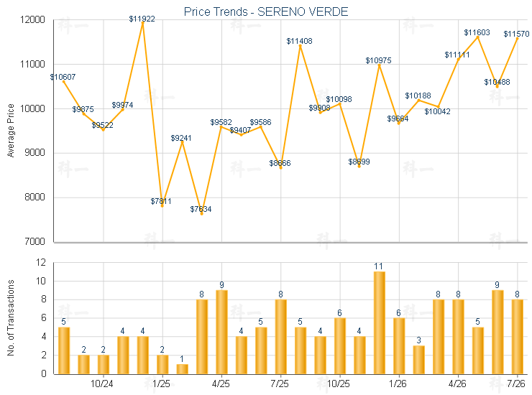Click the $8699 data point
Screen dimensions: 532x395
359,166
